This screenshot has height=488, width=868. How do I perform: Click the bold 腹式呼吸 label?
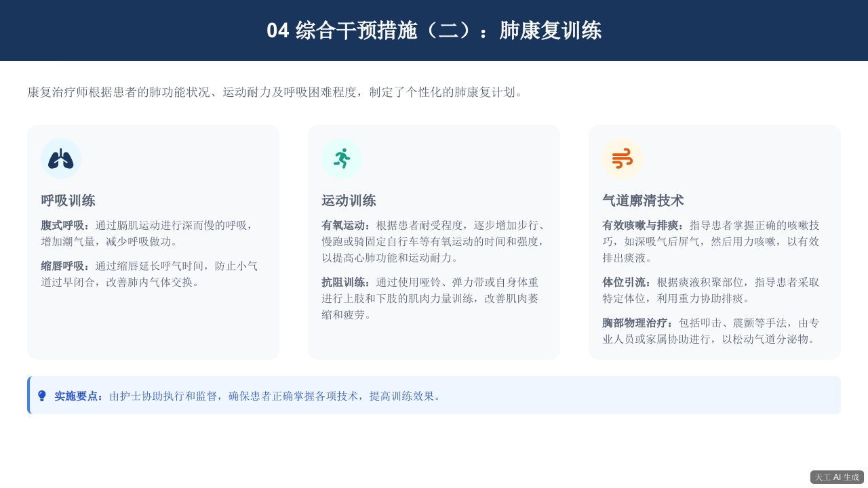coord(63,225)
